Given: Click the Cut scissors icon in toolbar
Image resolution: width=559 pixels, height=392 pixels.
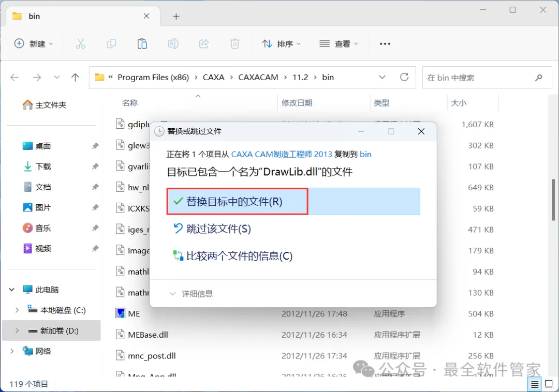Looking at the screenshot, I should point(81,44).
